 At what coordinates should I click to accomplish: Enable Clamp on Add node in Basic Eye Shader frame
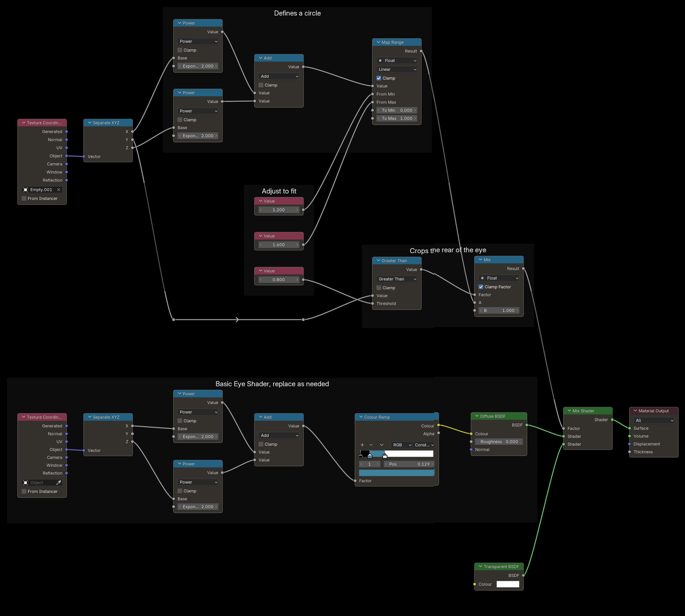click(261, 444)
